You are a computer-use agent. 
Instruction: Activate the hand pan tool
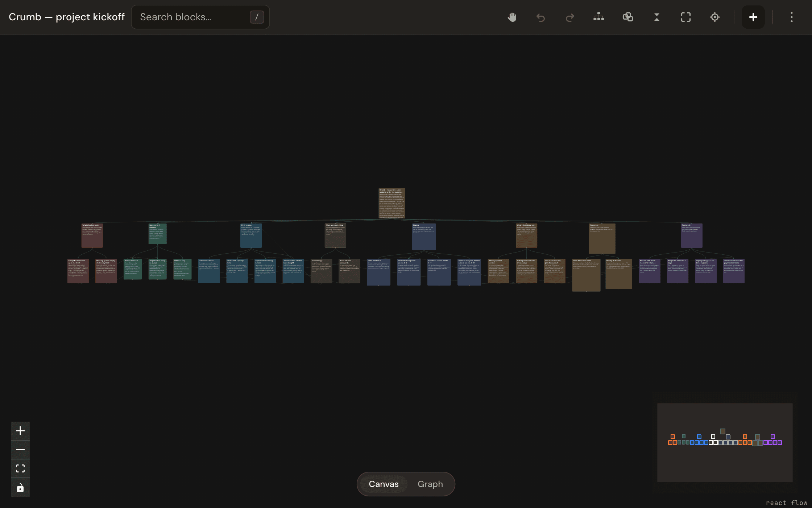[512, 17]
